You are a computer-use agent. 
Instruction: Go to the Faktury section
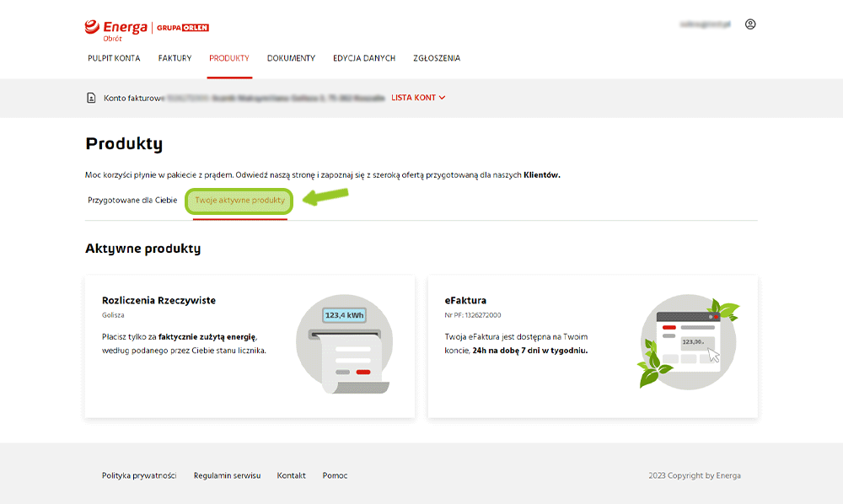[x=175, y=58]
